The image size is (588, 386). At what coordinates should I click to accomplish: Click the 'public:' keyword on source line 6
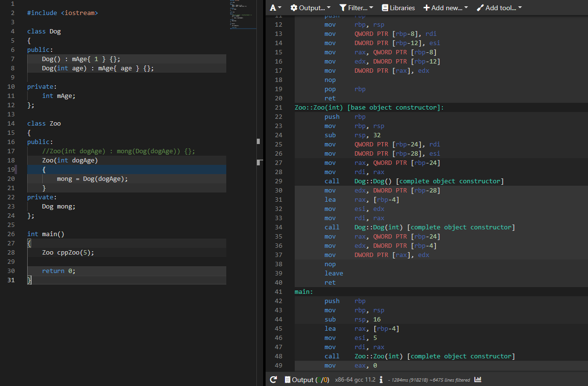pos(40,50)
